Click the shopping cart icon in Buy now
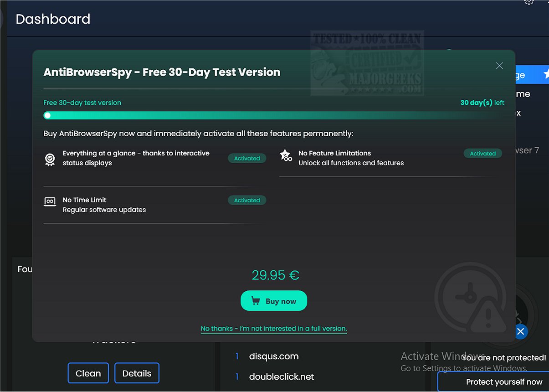549x392 pixels. [256, 301]
